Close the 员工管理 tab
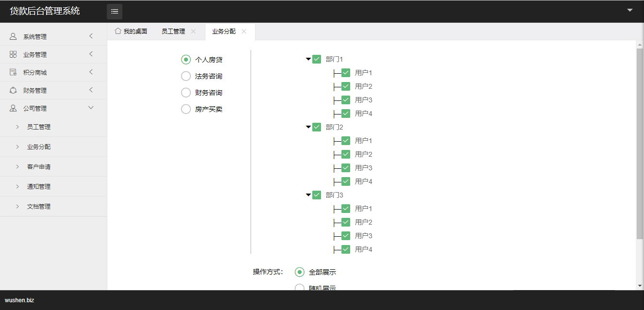 [x=193, y=32]
